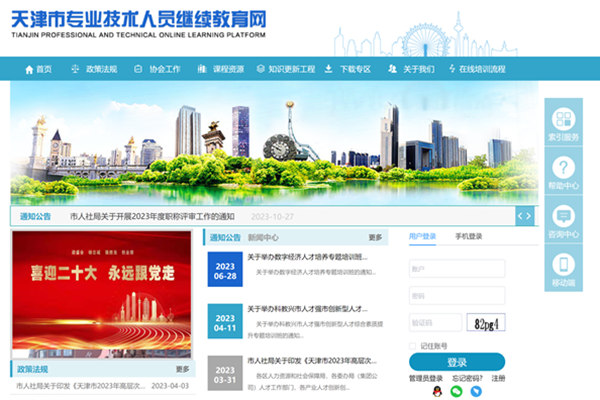Switch to the 手机登录 tab
Image resolution: width=600 pixels, height=400 pixels.
coord(469,236)
